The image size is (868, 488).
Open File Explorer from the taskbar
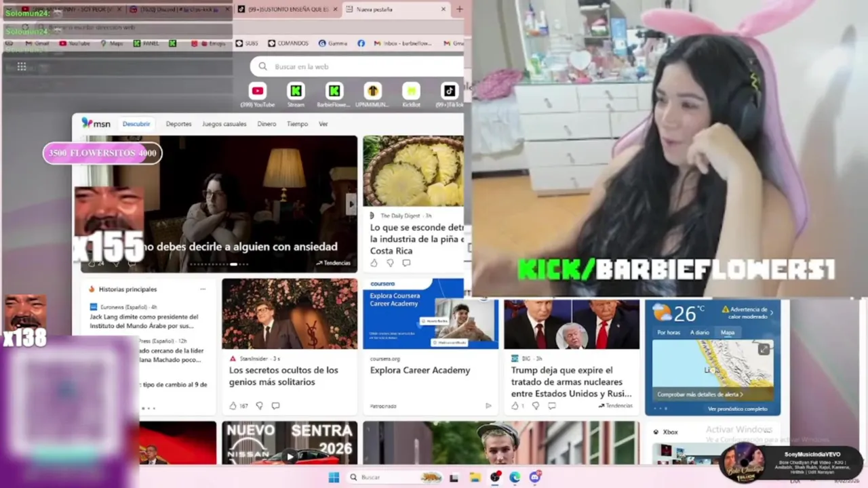point(475,477)
